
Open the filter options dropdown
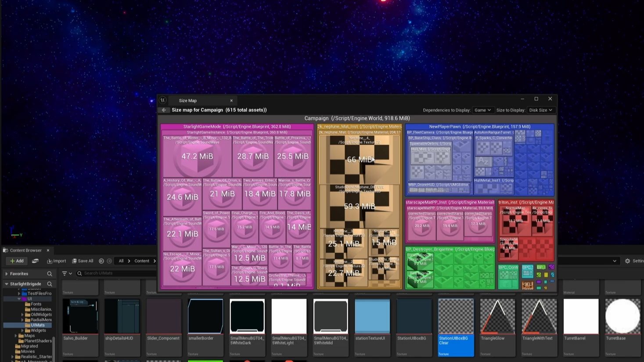tap(67, 273)
